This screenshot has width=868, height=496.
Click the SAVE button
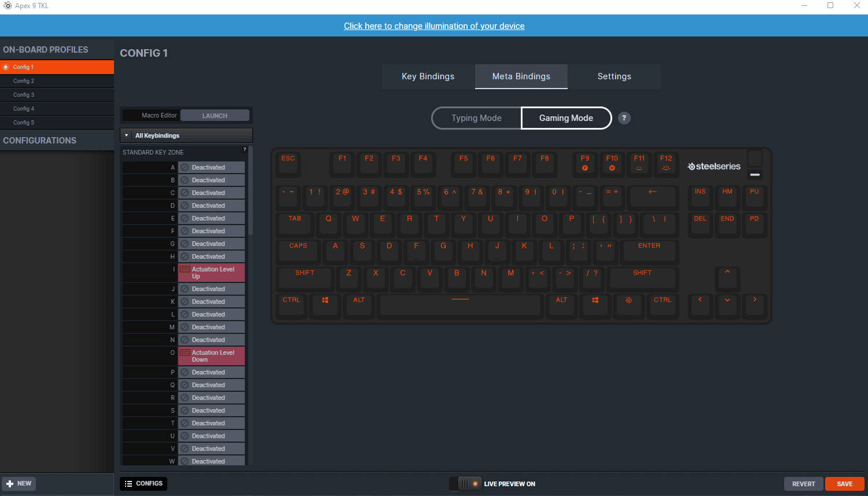click(x=845, y=484)
